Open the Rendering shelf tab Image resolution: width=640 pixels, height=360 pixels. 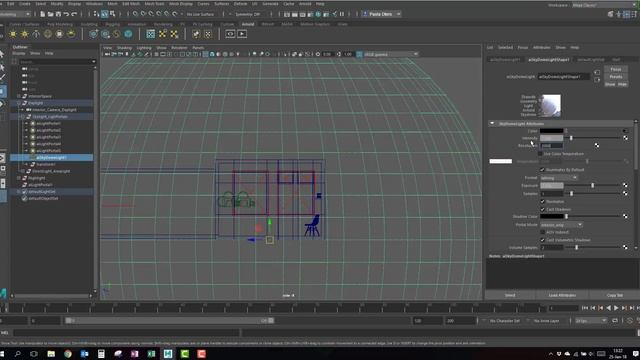[x=163, y=24]
